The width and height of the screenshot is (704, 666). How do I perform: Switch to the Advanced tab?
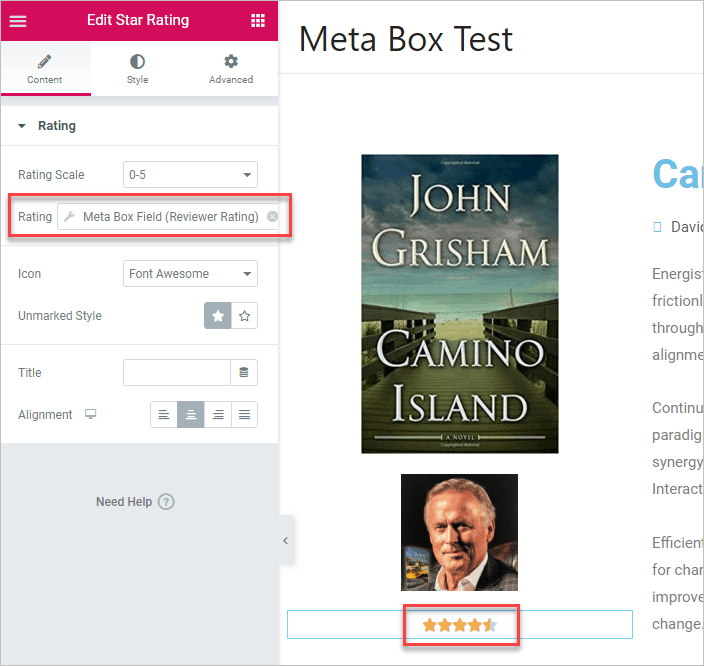coord(231,69)
